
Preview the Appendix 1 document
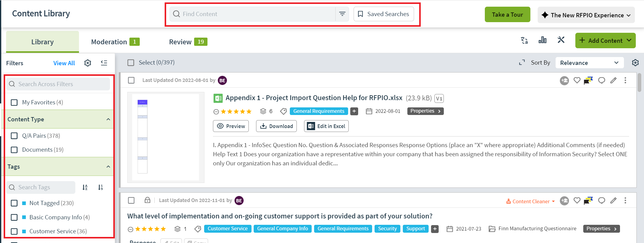(231, 126)
